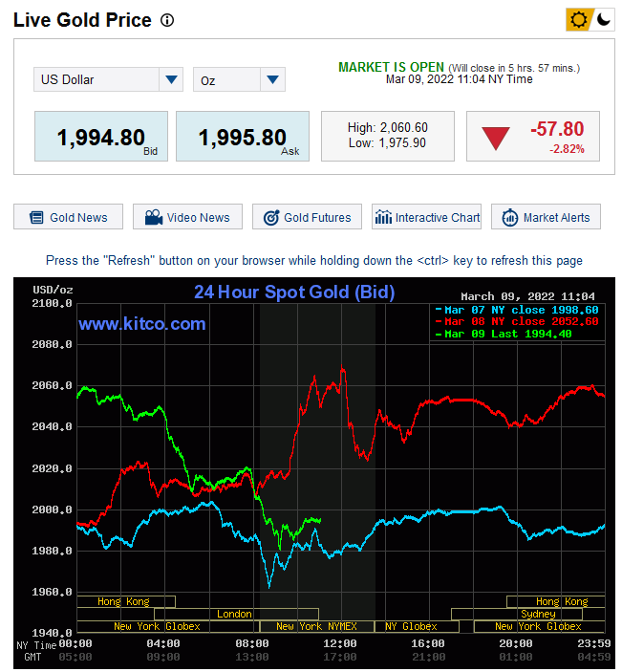The height and width of the screenshot is (672, 622).
Task: Switch to light mode sun icon
Action: (579, 20)
